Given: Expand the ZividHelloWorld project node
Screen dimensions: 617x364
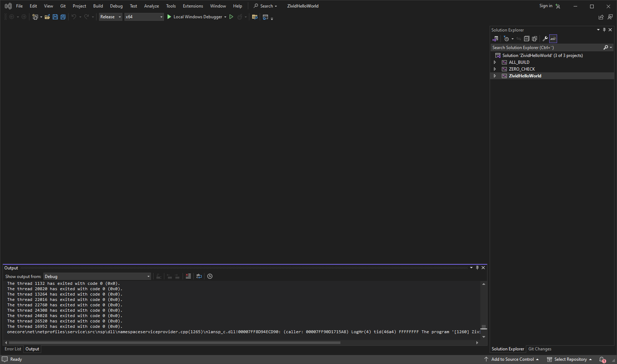Looking at the screenshot, I should [495, 76].
